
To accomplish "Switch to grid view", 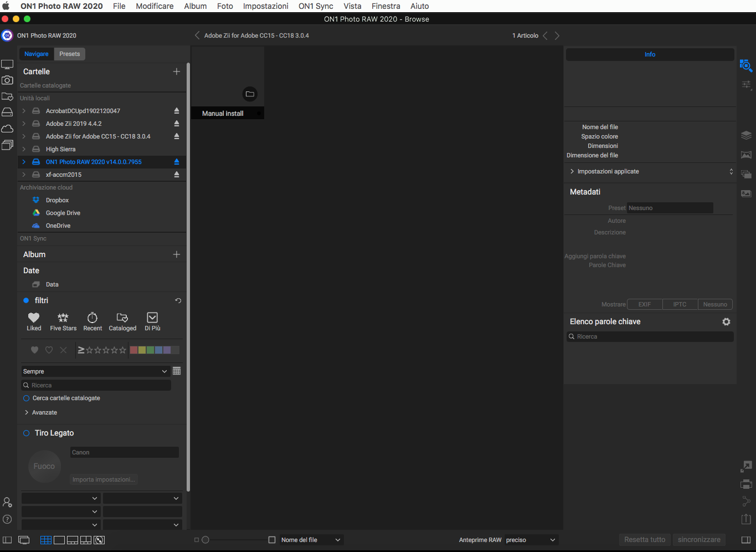I will click(46, 540).
